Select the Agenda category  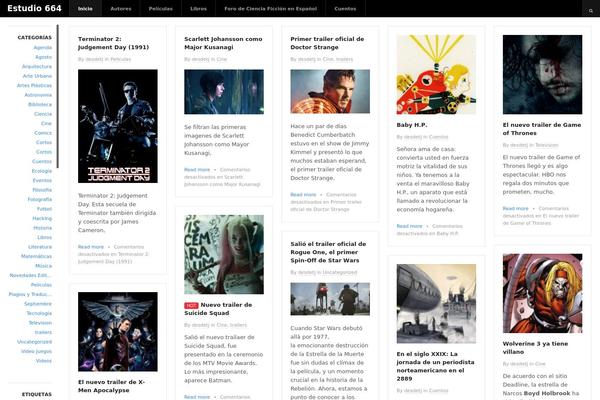point(43,47)
